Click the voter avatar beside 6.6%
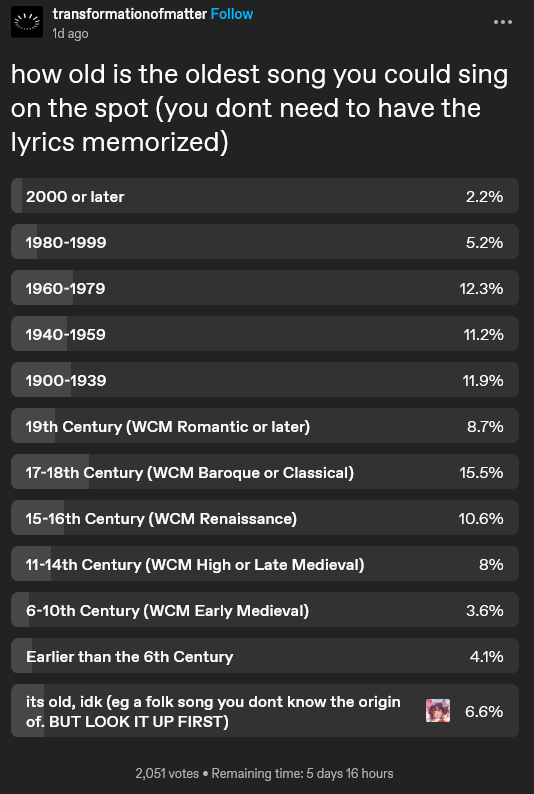This screenshot has height=794, width=534. pyautogui.click(x=438, y=710)
